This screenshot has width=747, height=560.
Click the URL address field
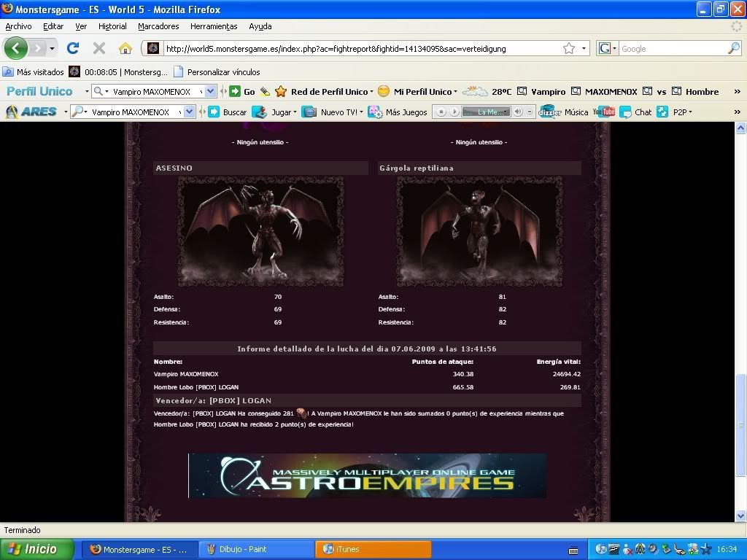coord(357,49)
